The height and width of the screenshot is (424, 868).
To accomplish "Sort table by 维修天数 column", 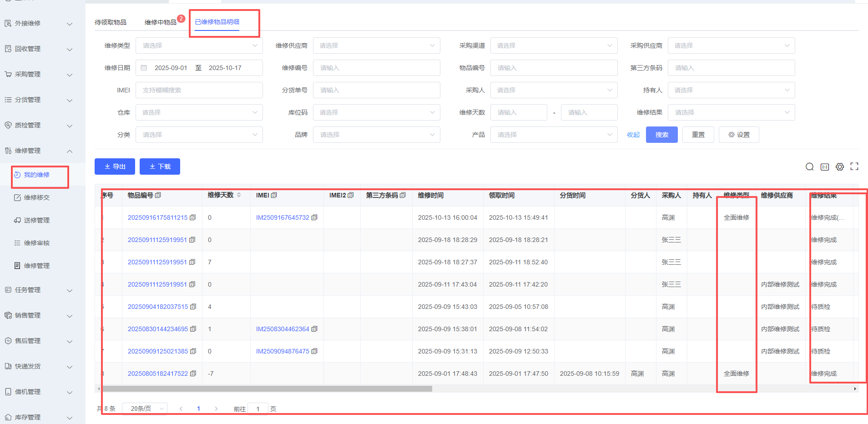I will 239,195.
